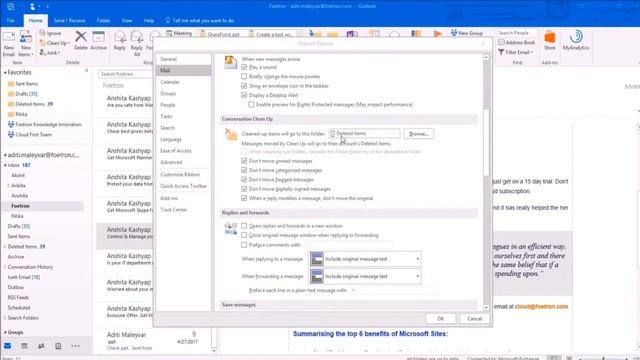640x360 pixels.
Task: Enable preview for Rights Protected messages
Action: (x=251, y=104)
